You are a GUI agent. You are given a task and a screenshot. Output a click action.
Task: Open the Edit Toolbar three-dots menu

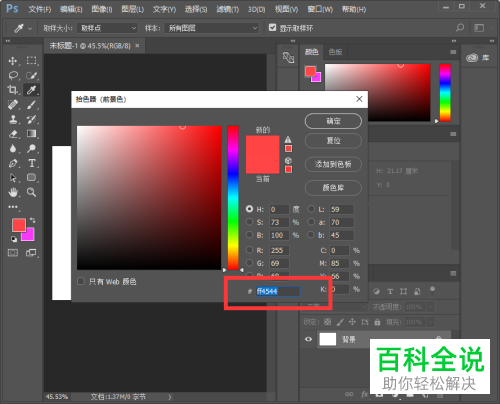pos(13,207)
